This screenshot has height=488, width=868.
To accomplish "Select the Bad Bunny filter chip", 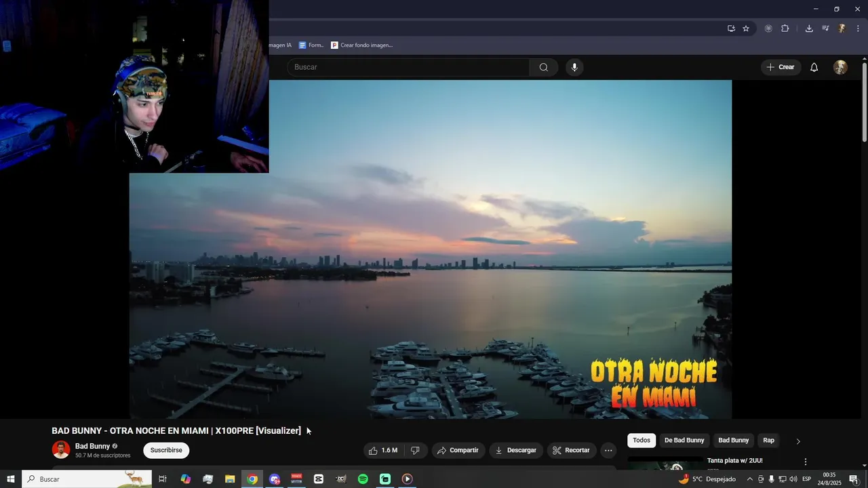I will point(734,441).
